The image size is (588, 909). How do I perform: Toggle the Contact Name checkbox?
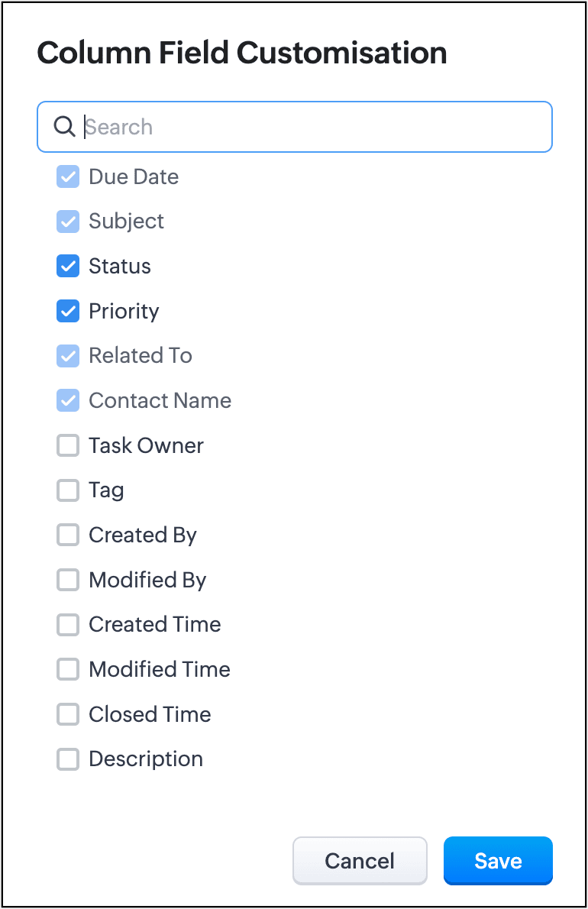pyautogui.click(x=68, y=401)
